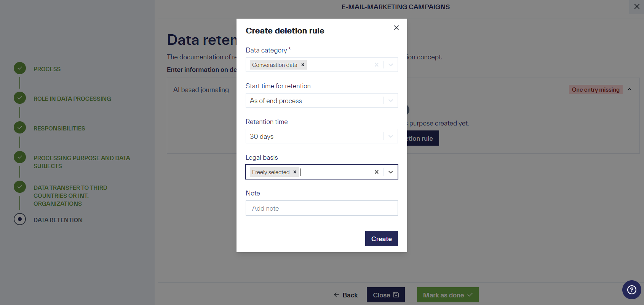Screen dimensions: 644x305
Task: Click inside the Add note field
Action: [x=321, y=208]
